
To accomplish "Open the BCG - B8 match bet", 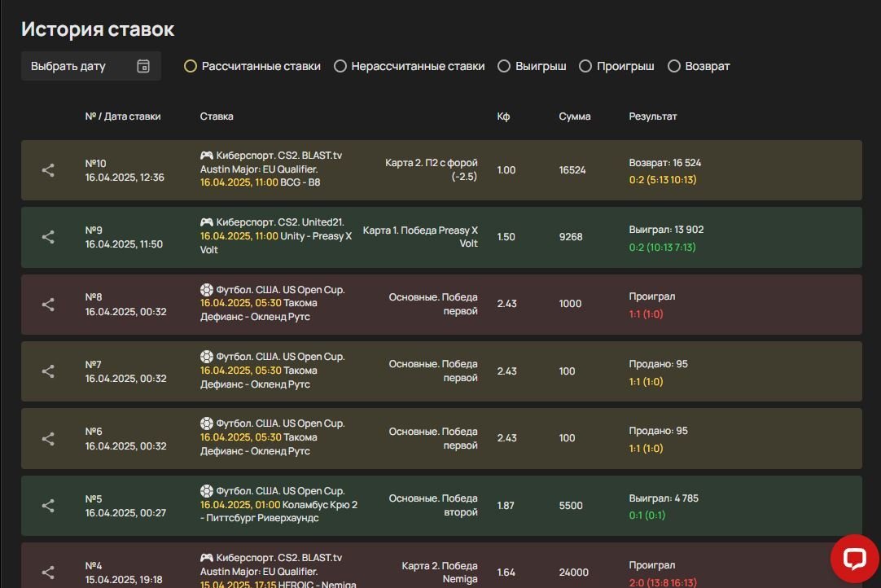I will pos(300,182).
